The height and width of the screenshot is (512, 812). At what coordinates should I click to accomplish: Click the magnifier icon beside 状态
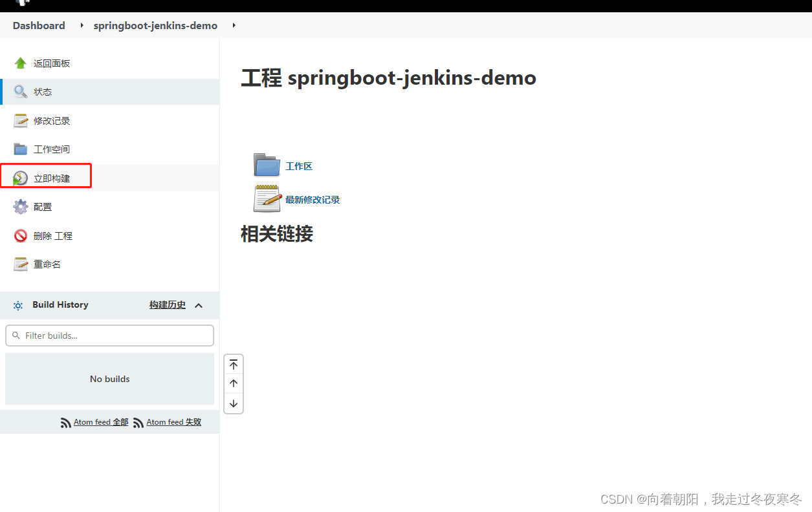click(x=21, y=92)
